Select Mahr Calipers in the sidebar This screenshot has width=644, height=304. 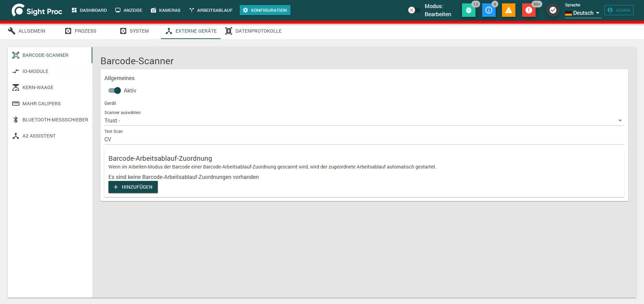[x=50, y=104]
